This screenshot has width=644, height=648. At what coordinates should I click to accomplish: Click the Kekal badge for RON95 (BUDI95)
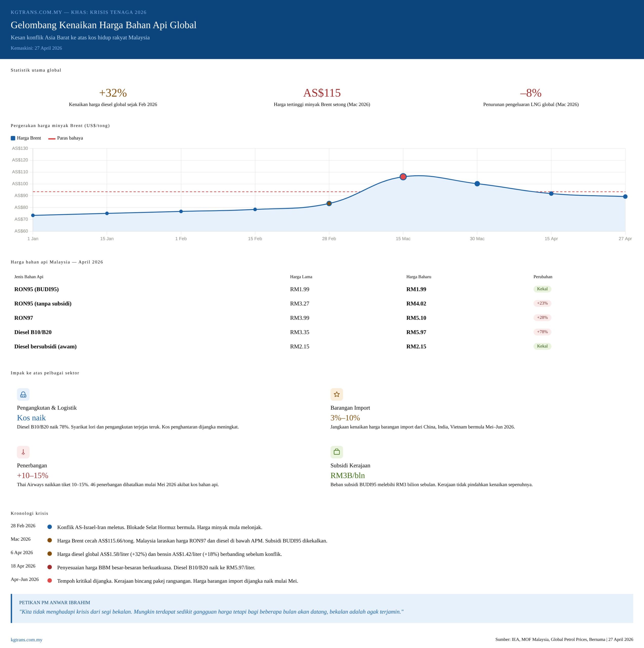pos(542,289)
